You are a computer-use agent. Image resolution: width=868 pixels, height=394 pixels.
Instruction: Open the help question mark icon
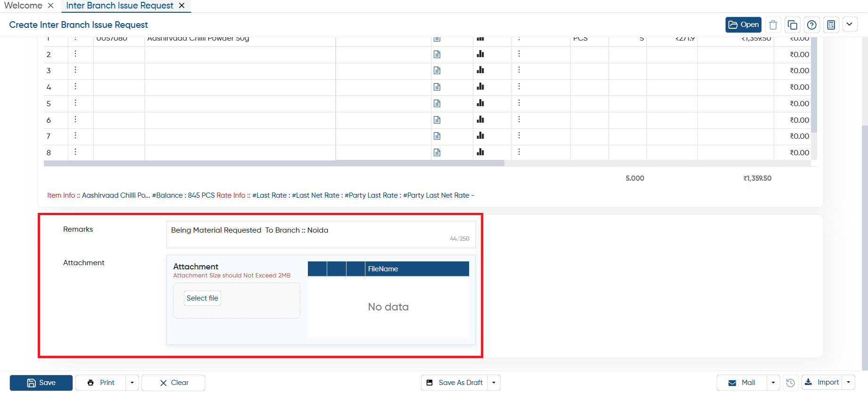pos(811,25)
